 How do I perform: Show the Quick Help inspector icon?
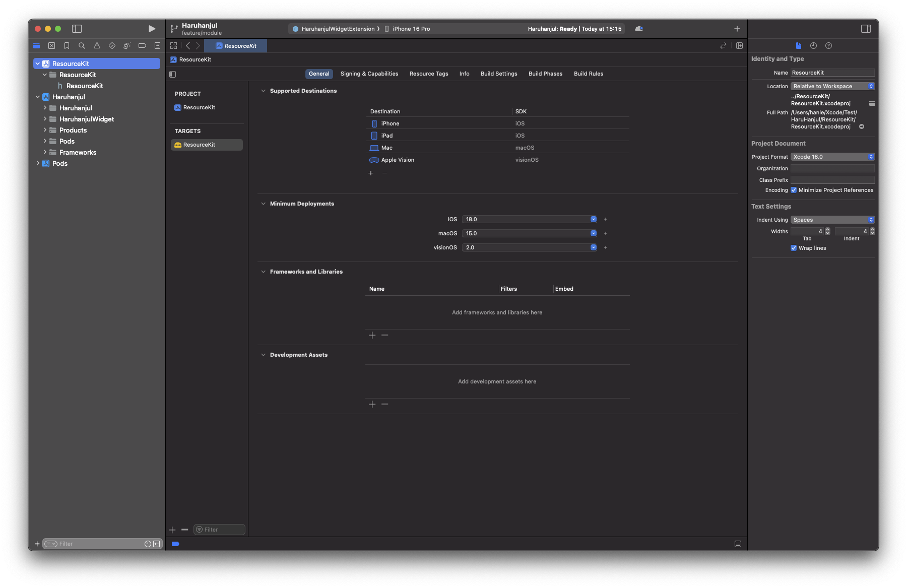point(828,46)
